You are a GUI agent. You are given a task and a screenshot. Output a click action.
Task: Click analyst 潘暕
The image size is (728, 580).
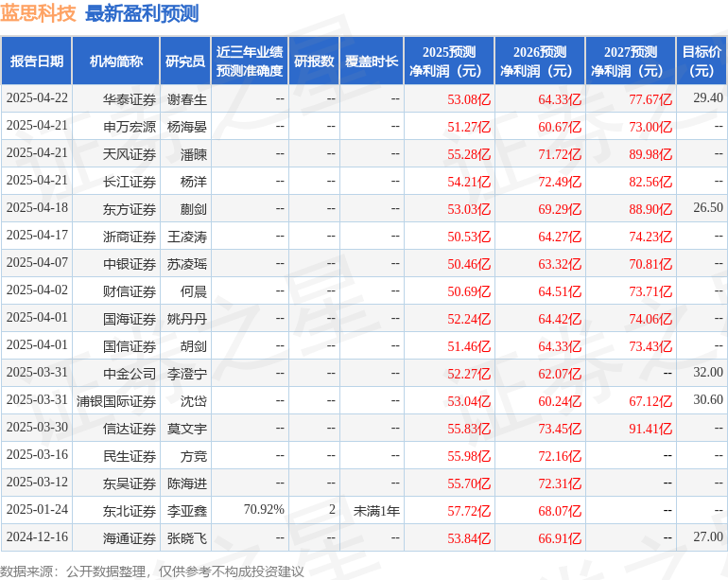click(194, 154)
